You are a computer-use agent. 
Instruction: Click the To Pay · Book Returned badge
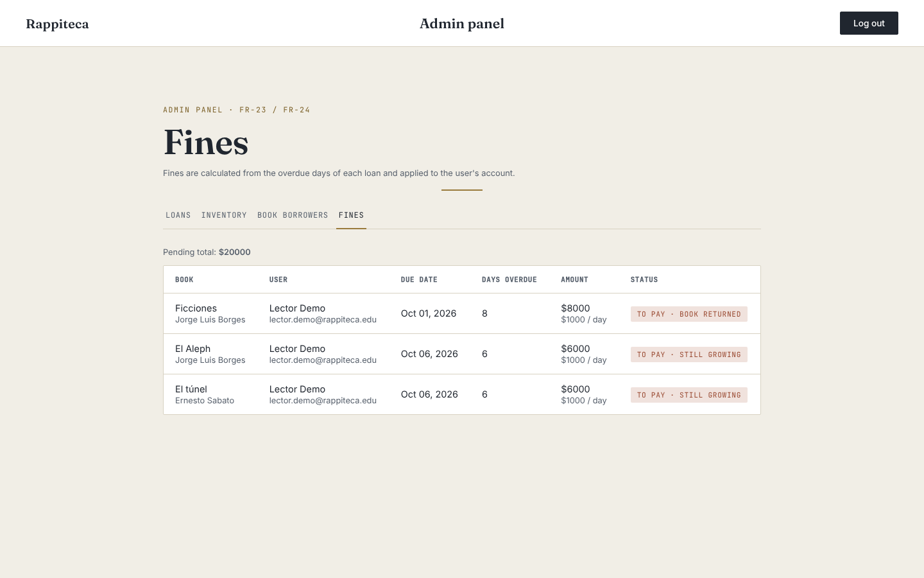[x=689, y=314]
